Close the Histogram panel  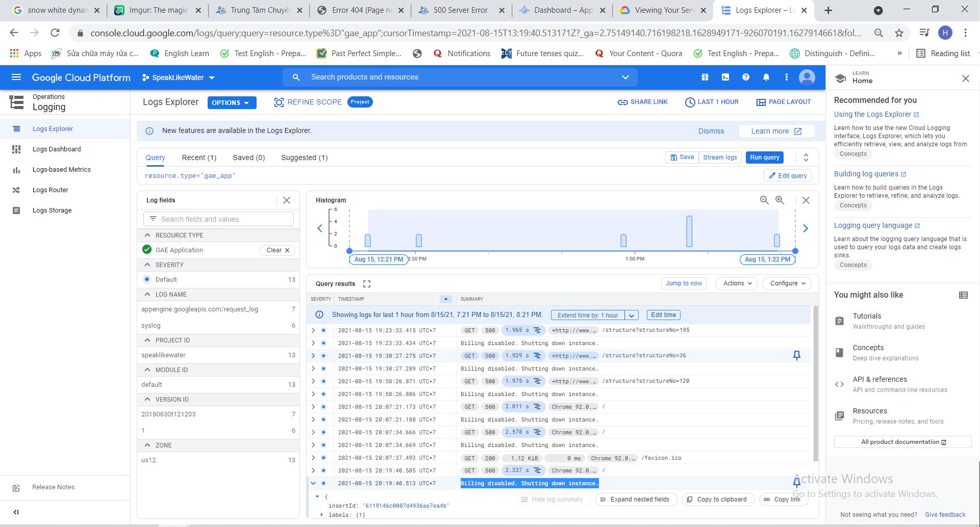pos(806,200)
